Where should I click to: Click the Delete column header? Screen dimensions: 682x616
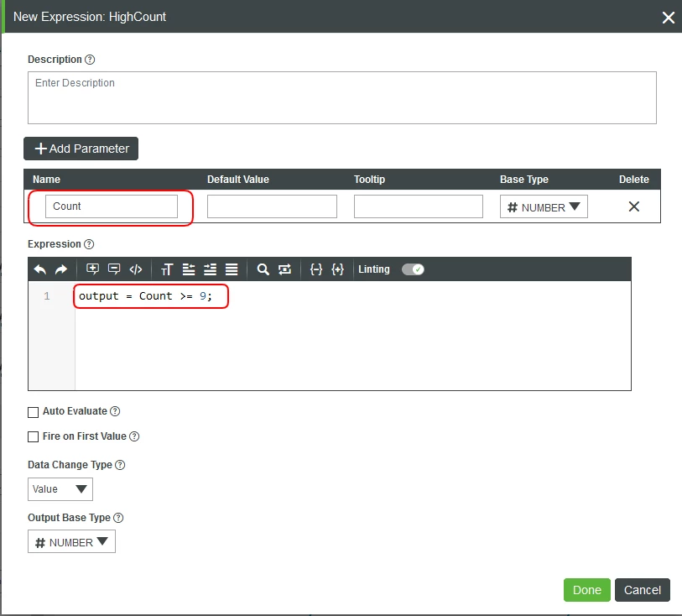coord(633,180)
